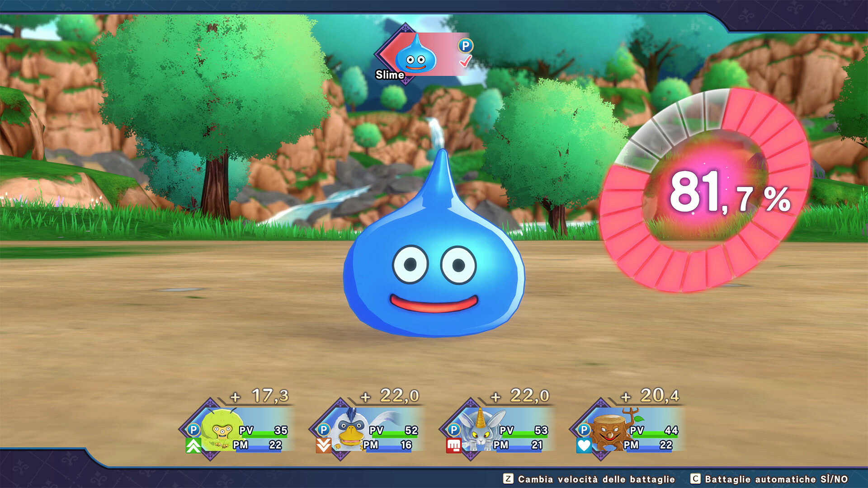Click 'Cambia velocità delle battaglie' label
868x488 pixels.
[596, 479]
